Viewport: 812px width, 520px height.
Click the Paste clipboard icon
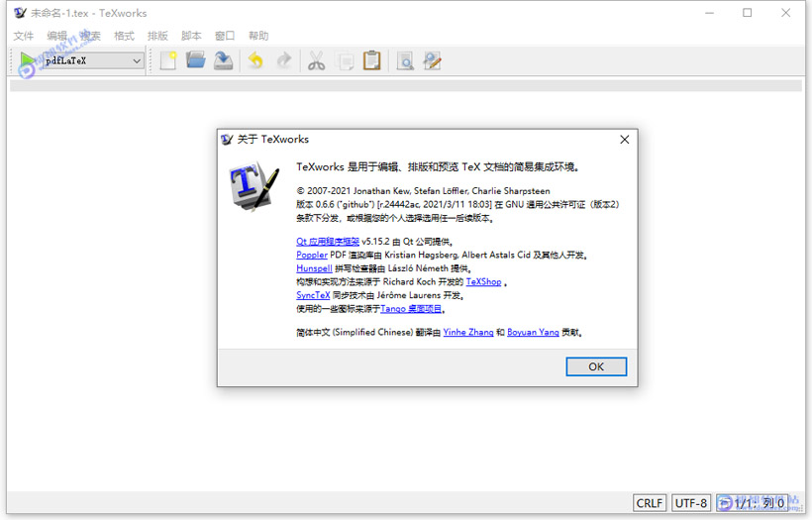pyautogui.click(x=371, y=60)
